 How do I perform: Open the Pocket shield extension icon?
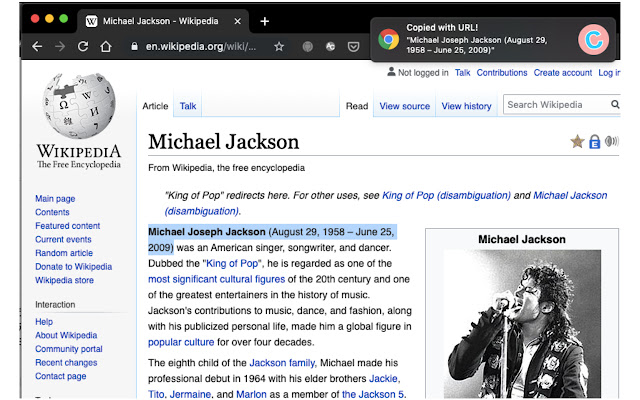[x=353, y=47]
